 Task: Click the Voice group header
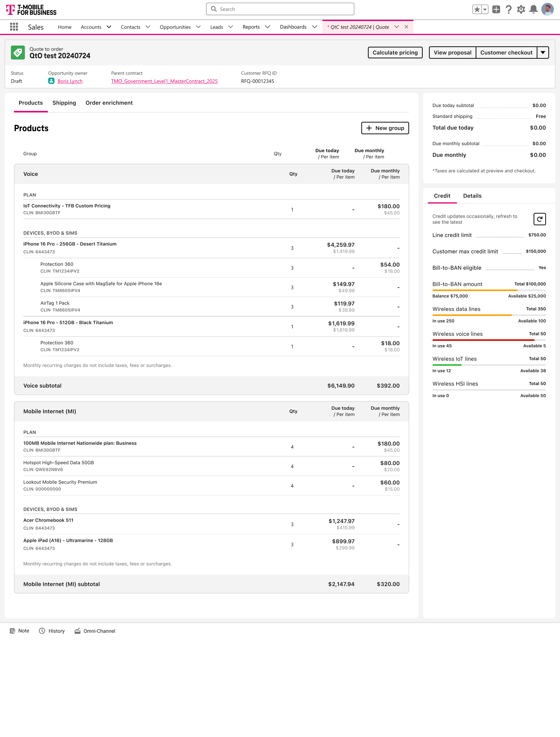pos(211,174)
